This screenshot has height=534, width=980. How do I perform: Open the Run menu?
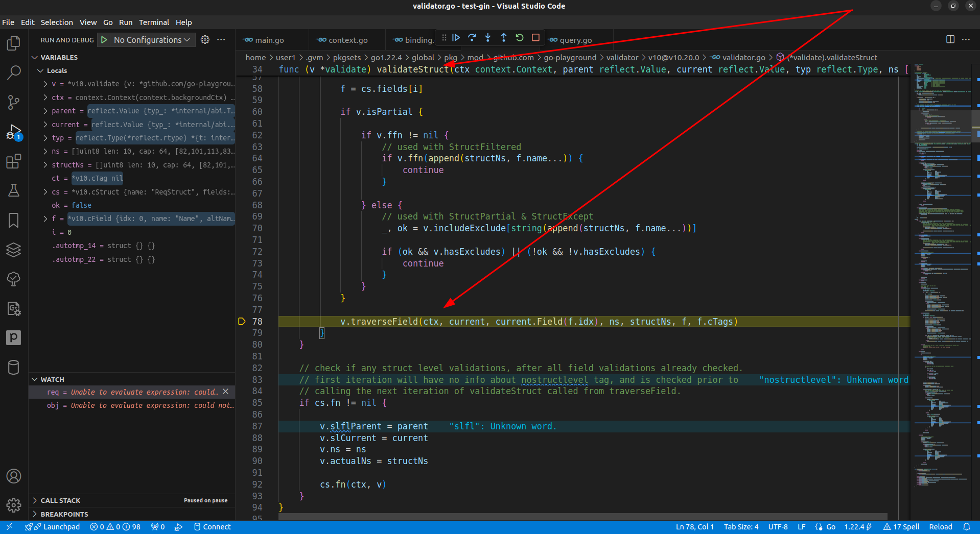tap(126, 22)
